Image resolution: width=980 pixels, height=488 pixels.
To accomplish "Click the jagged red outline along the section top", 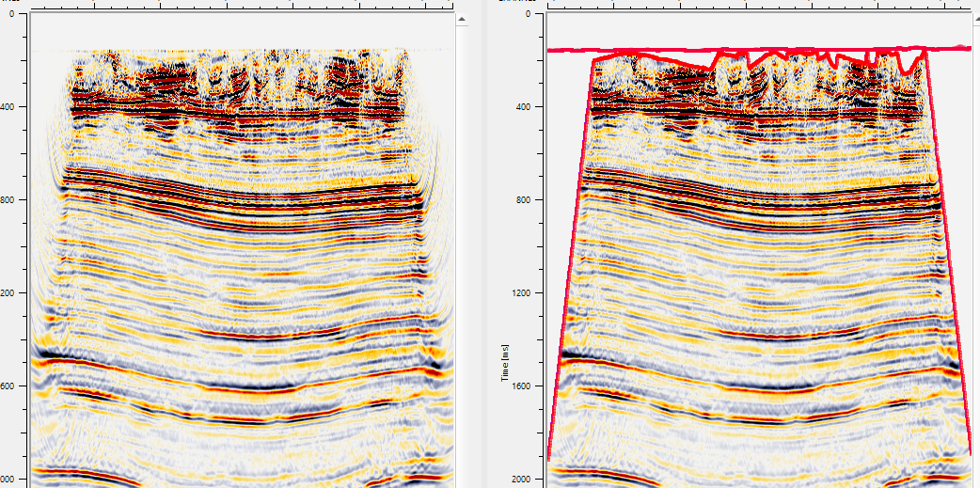I will (752, 57).
